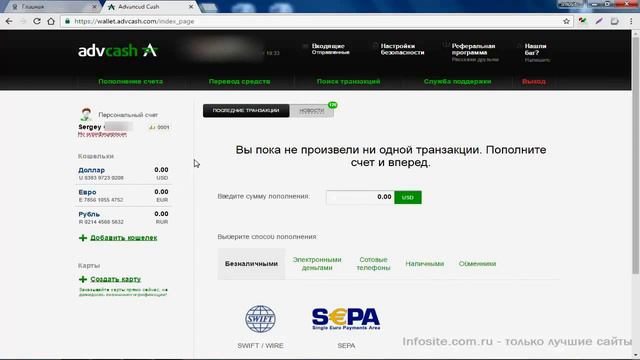This screenshot has height=360, width=640.
Task: Open Настройки безопасности in header
Action: point(402,49)
